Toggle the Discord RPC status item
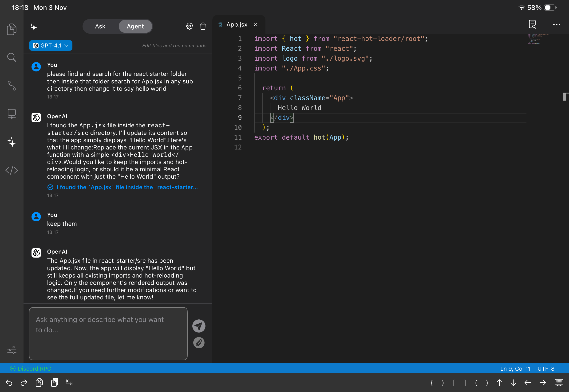Viewport: 569px width, 392px height. click(31, 369)
